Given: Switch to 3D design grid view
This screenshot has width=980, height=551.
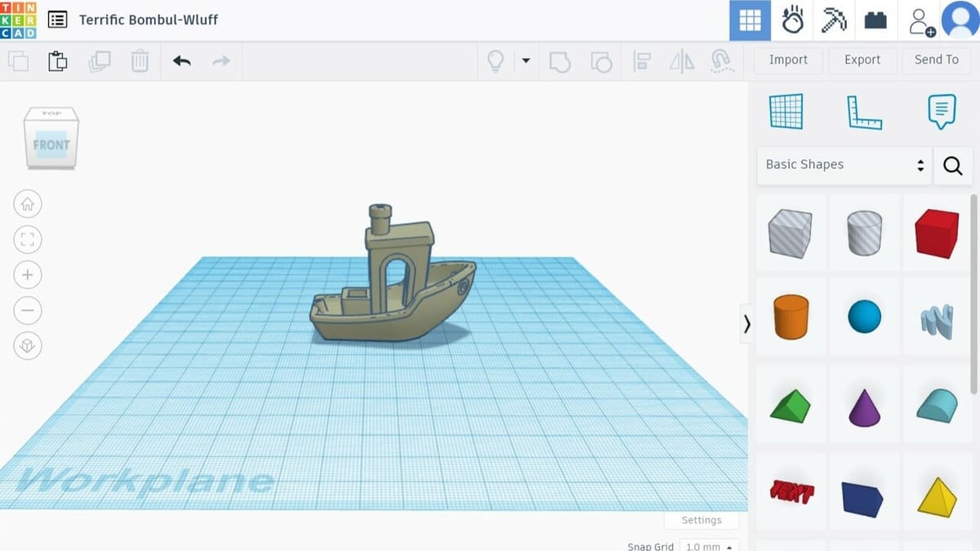Looking at the screenshot, I should pyautogui.click(x=750, y=20).
